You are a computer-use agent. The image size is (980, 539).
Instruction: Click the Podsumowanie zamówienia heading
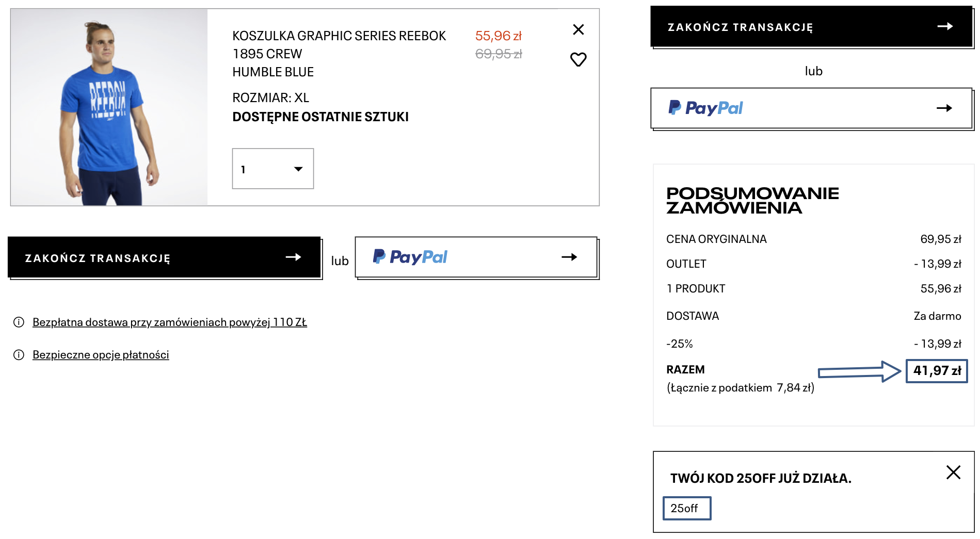click(752, 201)
